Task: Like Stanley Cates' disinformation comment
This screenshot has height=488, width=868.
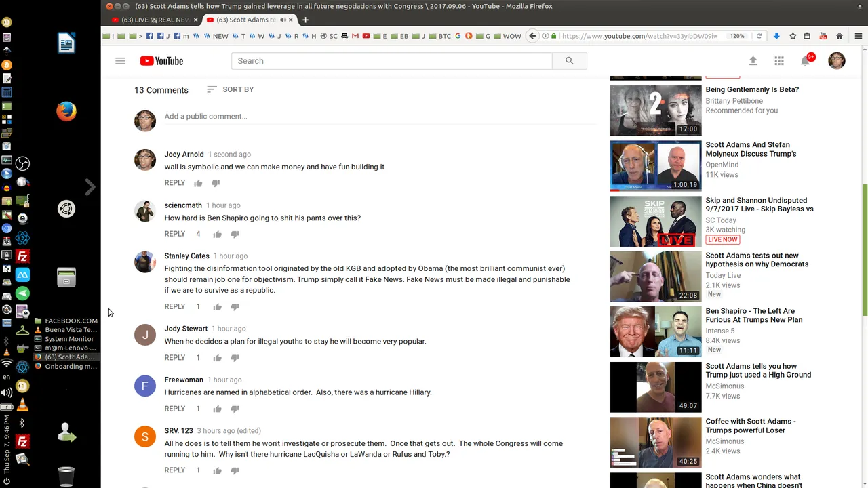Action: [217, 307]
